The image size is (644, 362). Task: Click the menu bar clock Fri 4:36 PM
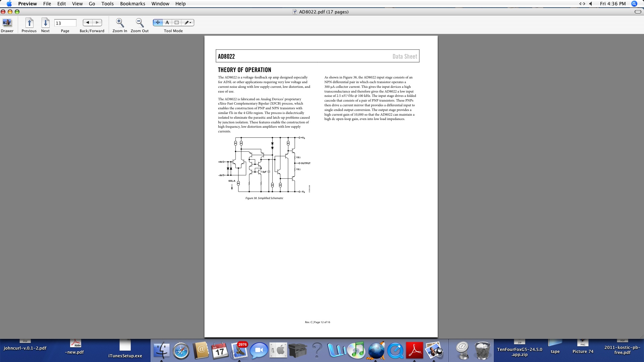(613, 4)
